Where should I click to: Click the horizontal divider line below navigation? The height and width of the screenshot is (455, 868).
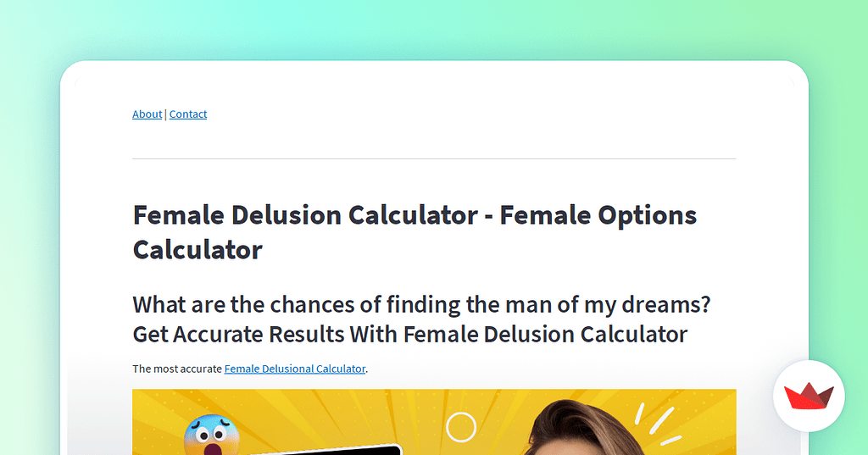[434, 158]
